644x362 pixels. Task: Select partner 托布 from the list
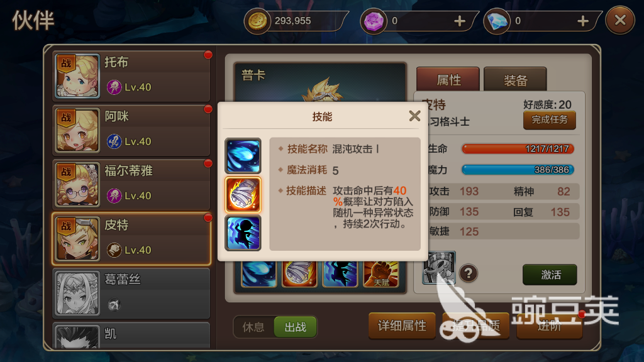point(132,76)
